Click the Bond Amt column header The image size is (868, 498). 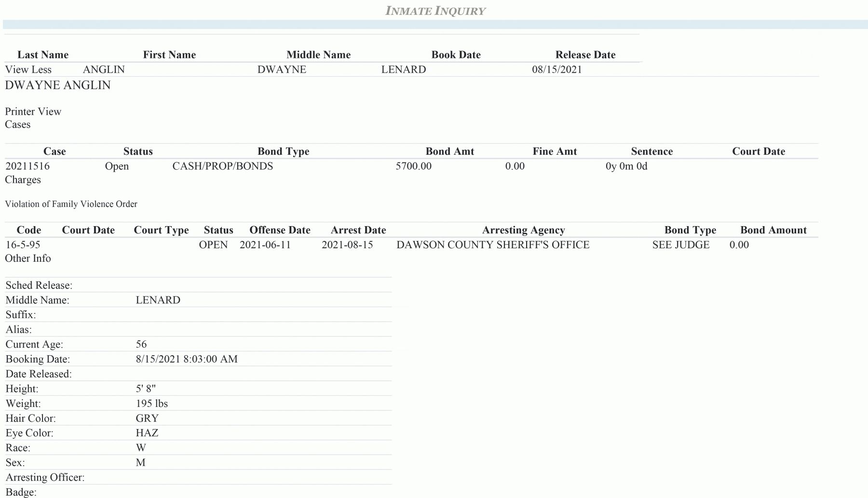(x=450, y=151)
